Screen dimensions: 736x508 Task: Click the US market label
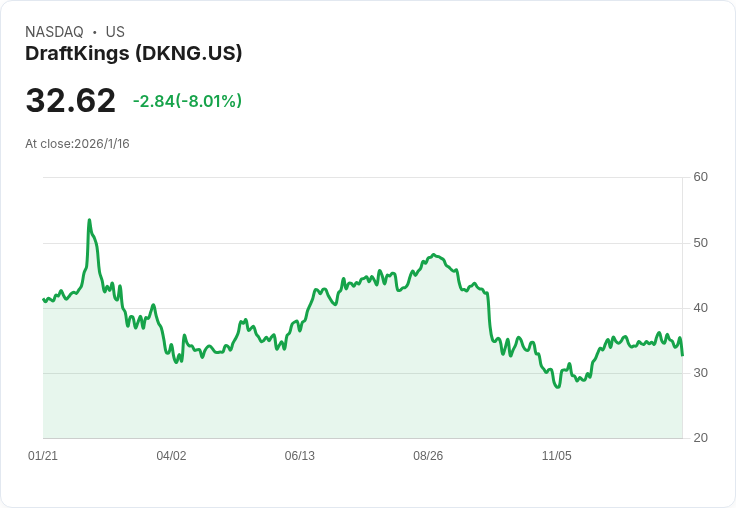115,32
